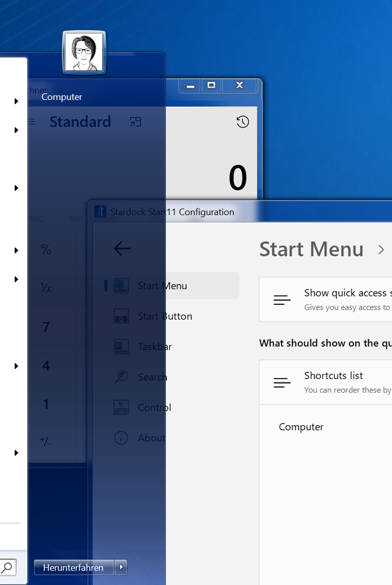392x585 pixels.
Task: Expand the arrow next to Herunterfahren
Action: click(x=121, y=567)
